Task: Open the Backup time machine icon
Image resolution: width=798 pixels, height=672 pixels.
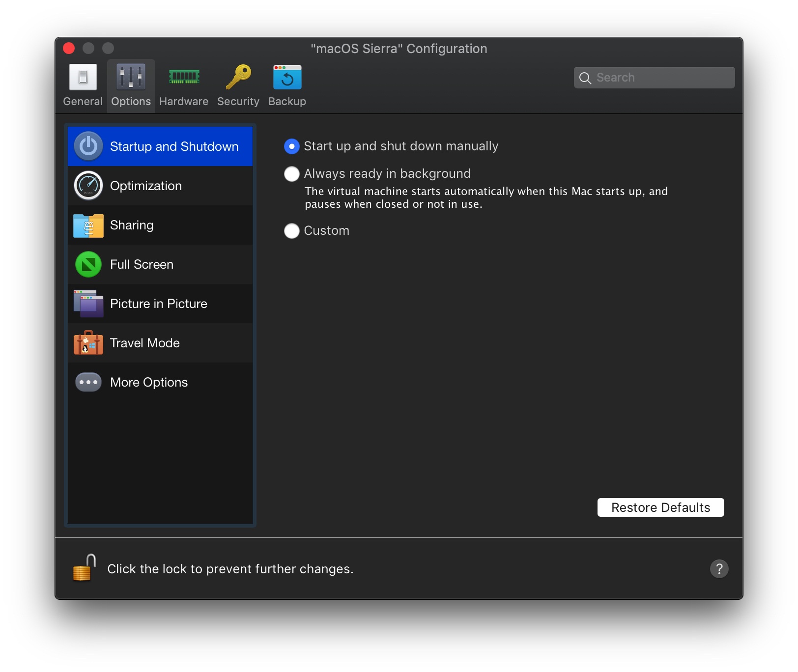Action: tap(287, 77)
